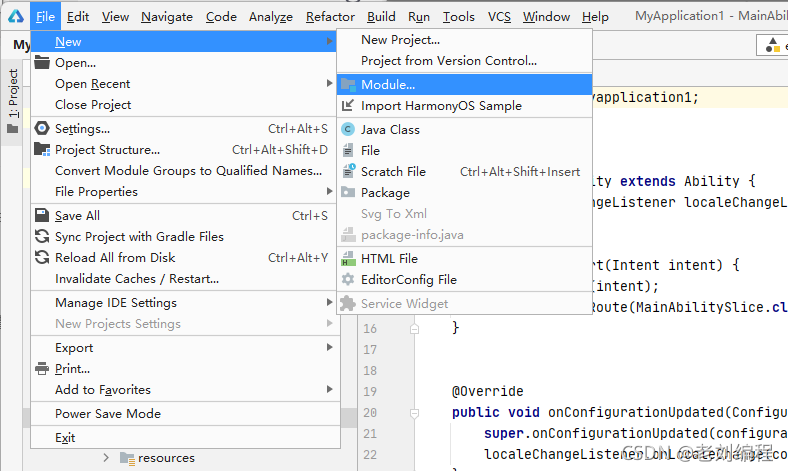The image size is (788, 471).
Task: Click line number 22 in the gutter
Action: click(370, 454)
